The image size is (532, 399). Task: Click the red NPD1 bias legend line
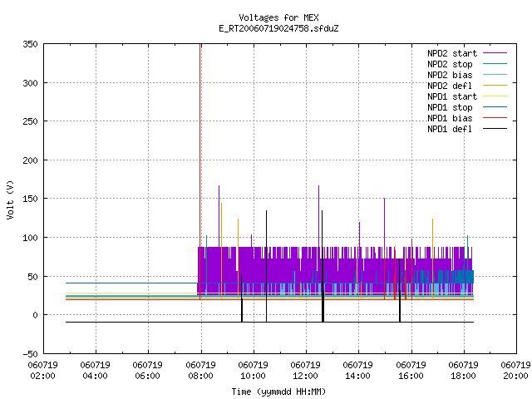pos(495,118)
